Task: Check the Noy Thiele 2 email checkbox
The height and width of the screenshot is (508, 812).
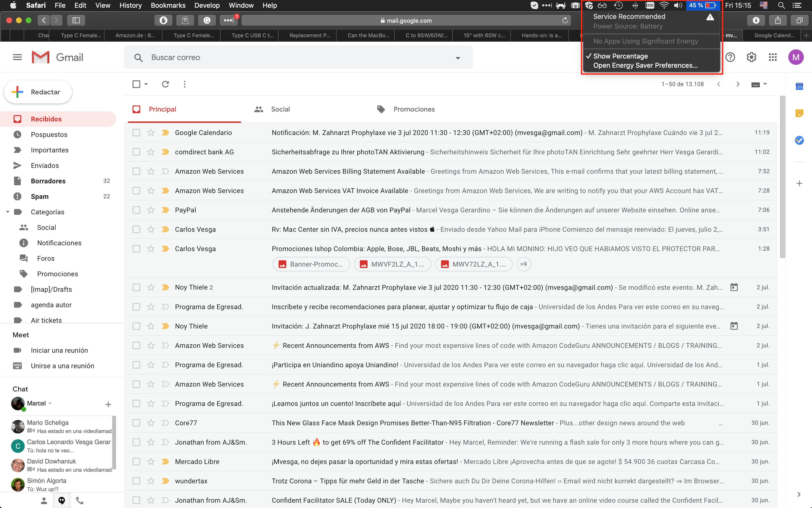Action: coord(136,287)
